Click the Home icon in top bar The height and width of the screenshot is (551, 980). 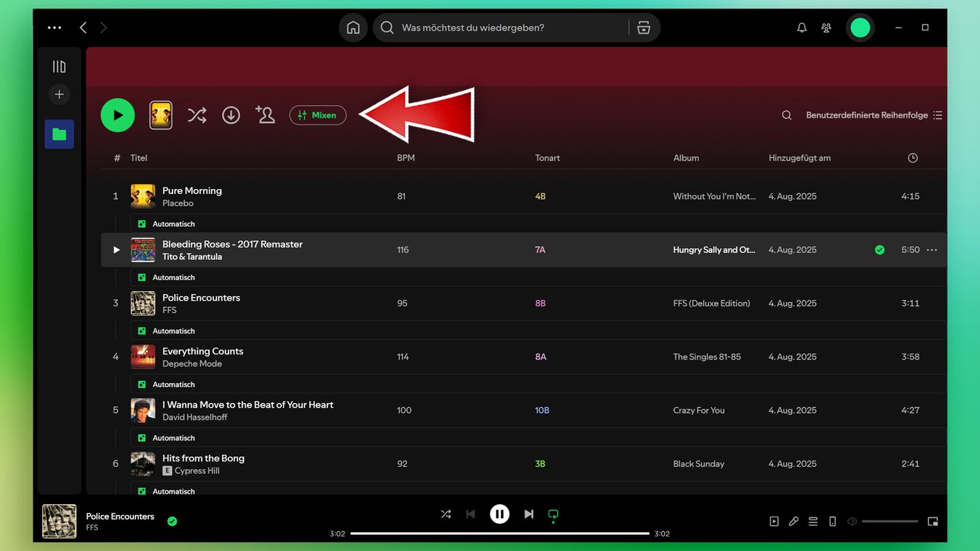tap(353, 28)
